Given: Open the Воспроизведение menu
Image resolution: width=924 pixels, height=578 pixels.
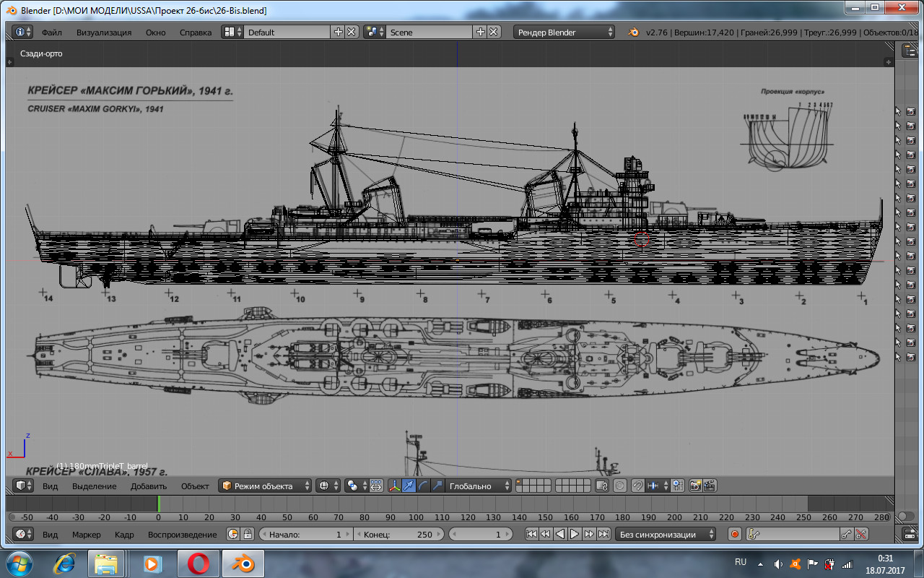Looking at the screenshot, I should pyautogui.click(x=183, y=535).
